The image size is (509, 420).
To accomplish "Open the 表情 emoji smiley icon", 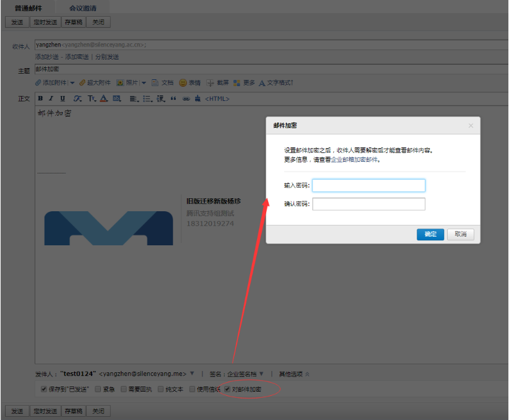I will point(181,82).
